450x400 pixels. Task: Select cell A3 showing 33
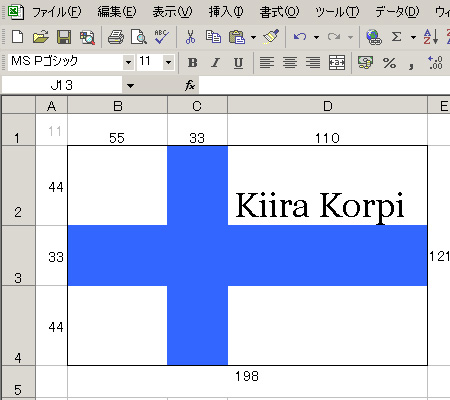tap(52, 256)
